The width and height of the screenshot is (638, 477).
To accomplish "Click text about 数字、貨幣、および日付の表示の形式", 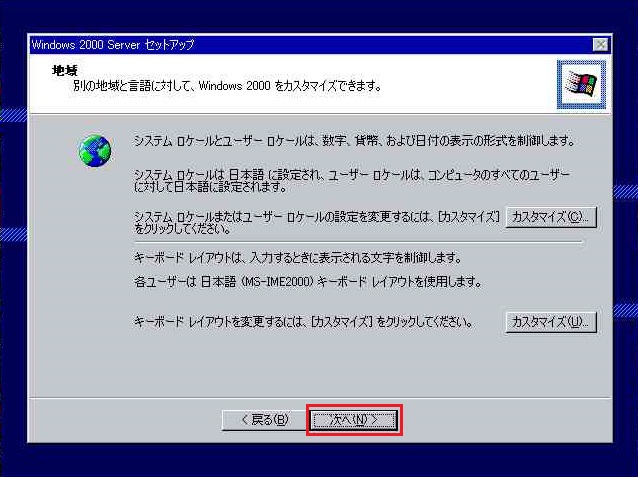I will (354, 141).
